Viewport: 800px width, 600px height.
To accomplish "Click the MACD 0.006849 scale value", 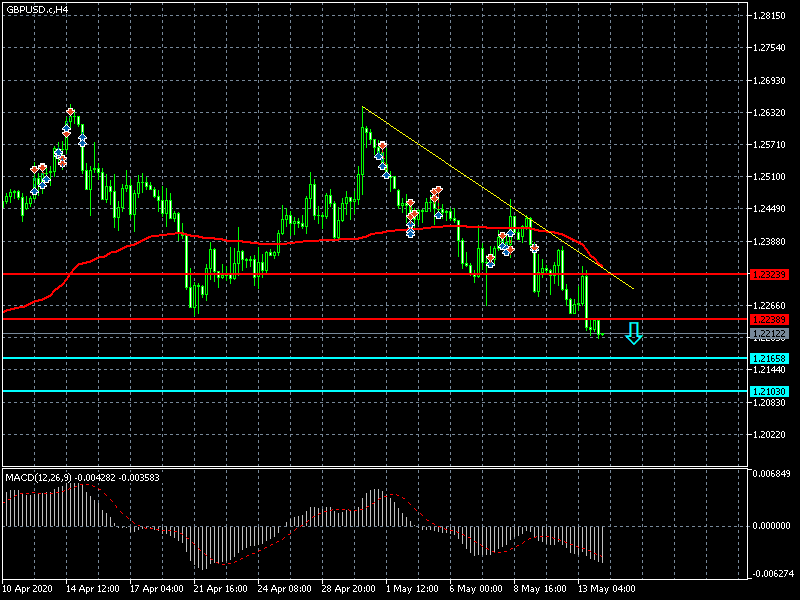I will click(x=772, y=473).
